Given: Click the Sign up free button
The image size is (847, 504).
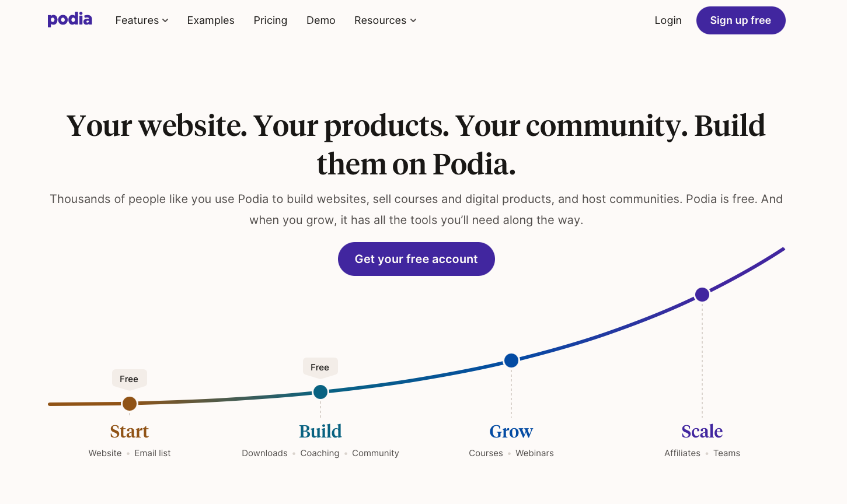Looking at the screenshot, I should point(741,20).
